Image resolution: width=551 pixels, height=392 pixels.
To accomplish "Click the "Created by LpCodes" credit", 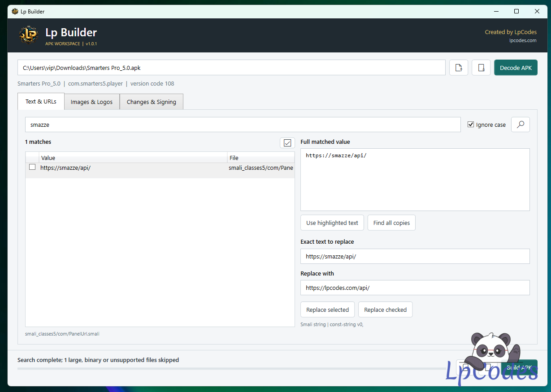I will (511, 32).
